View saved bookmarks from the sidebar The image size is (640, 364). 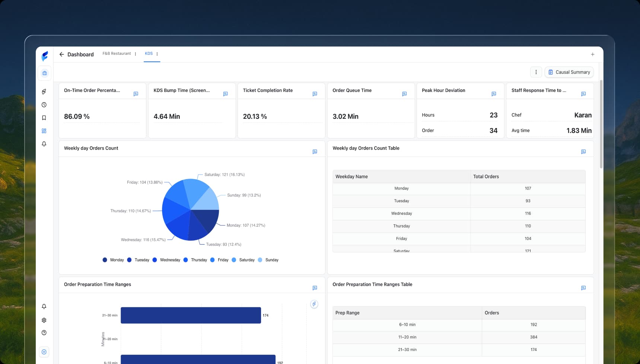click(44, 118)
